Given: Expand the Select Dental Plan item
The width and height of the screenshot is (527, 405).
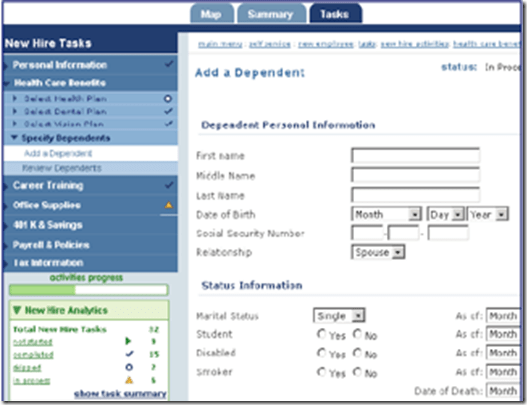Looking at the screenshot, I should click(x=14, y=111).
